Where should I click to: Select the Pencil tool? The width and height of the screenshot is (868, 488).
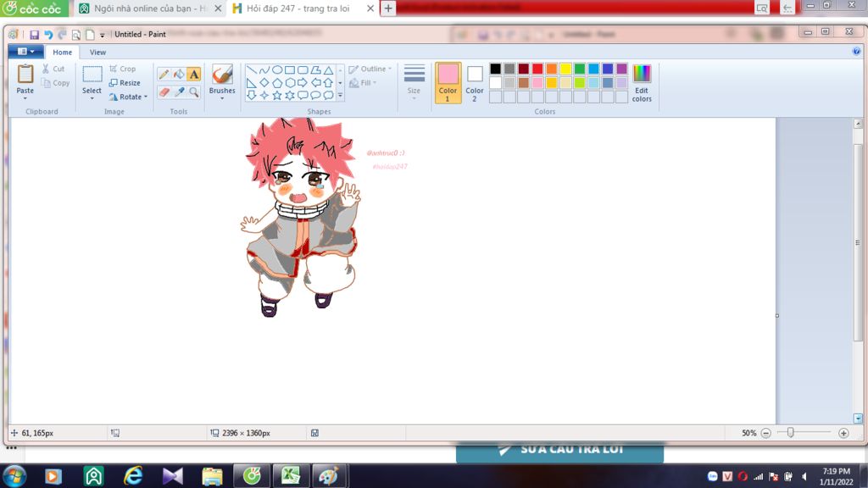tap(164, 75)
